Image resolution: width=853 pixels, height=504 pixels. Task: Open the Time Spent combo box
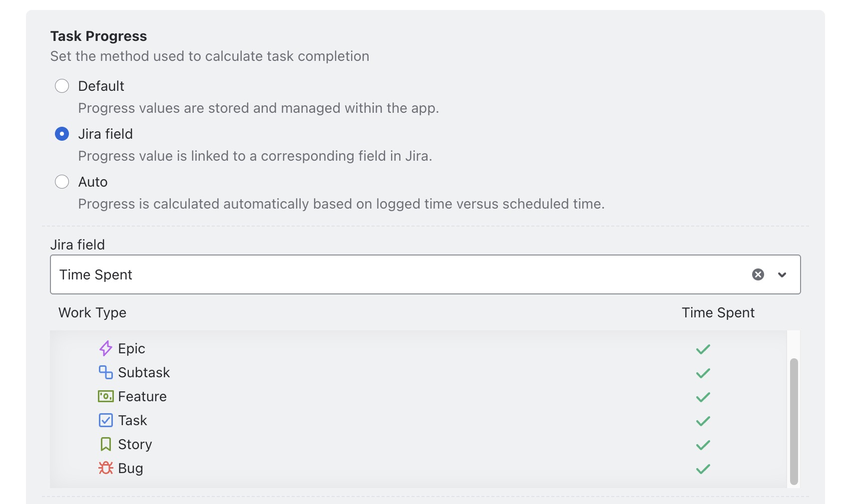click(400, 274)
